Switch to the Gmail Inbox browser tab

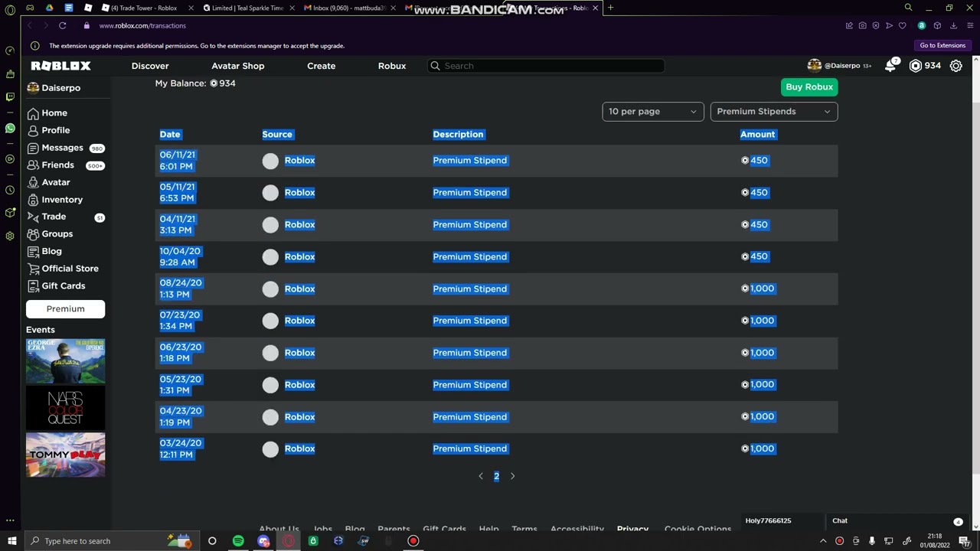346,8
